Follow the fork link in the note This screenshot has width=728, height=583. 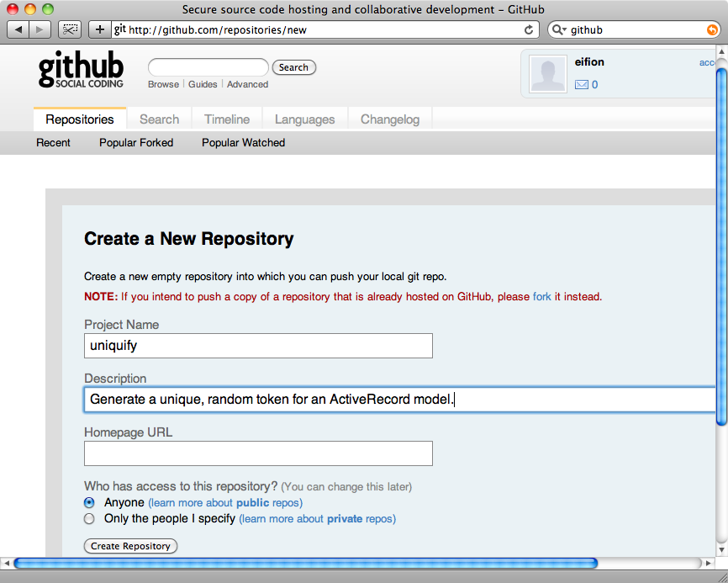(x=542, y=296)
